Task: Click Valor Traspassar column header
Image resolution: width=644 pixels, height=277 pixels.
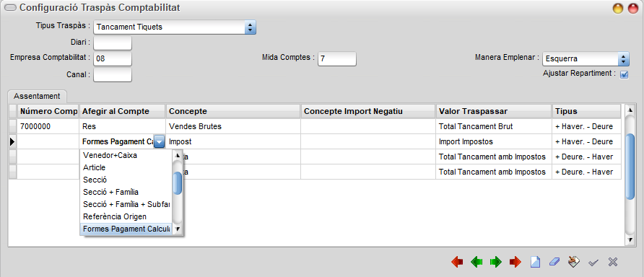Action: [x=494, y=112]
